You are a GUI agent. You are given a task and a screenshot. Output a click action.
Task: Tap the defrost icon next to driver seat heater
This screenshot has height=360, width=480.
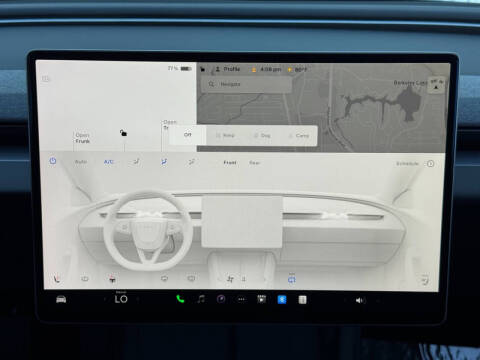(85, 278)
